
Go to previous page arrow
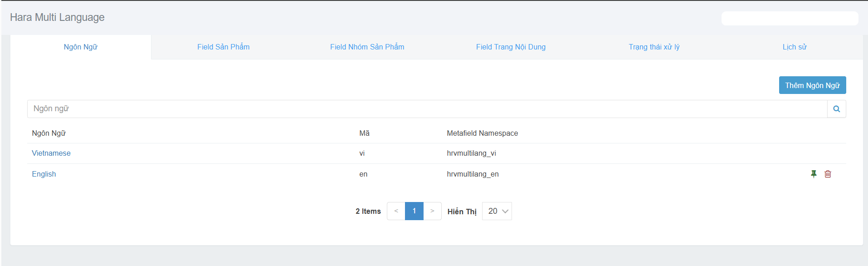pyautogui.click(x=396, y=211)
